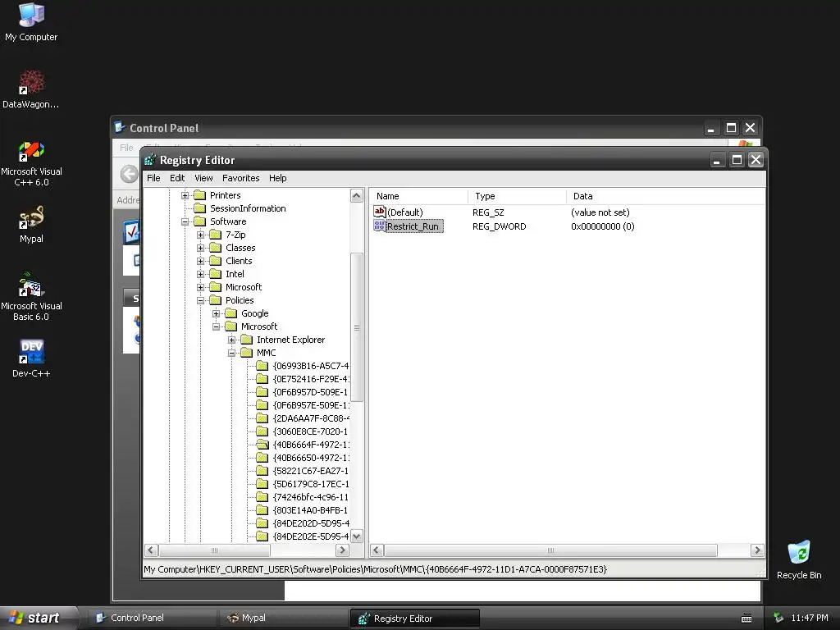Switch to Mypal taskbar button
840x630 pixels.
(282, 618)
